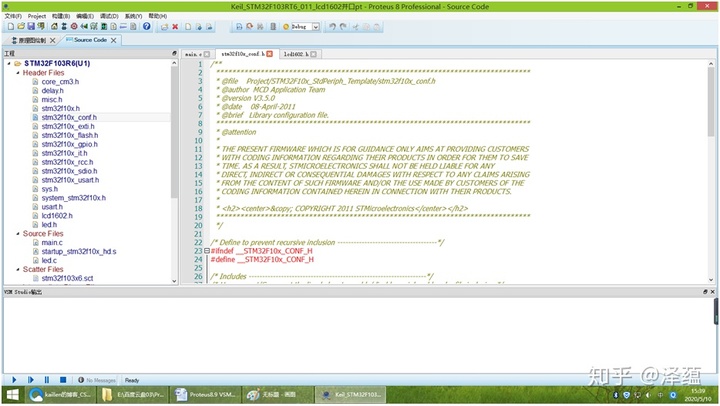Click the blue Help question mark icon
Viewport: 720px width, 406px height.
pyautogui.click(x=146, y=27)
